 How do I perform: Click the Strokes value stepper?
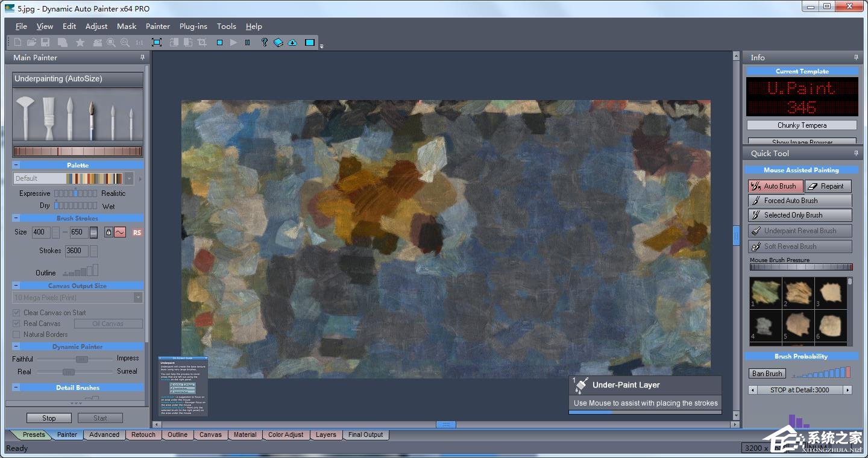93,251
